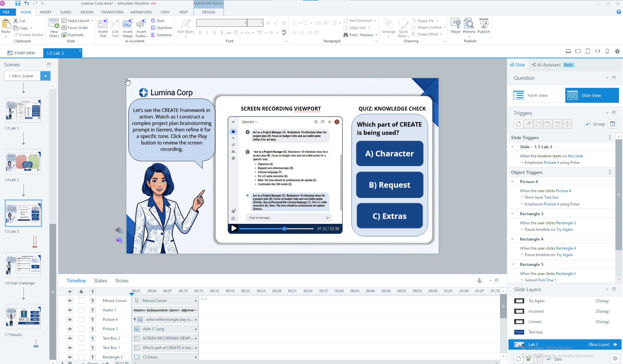This screenshot has height=364, width=623.
Task: Open the Apply Layout dropdown
Action: tap(92, 21)
